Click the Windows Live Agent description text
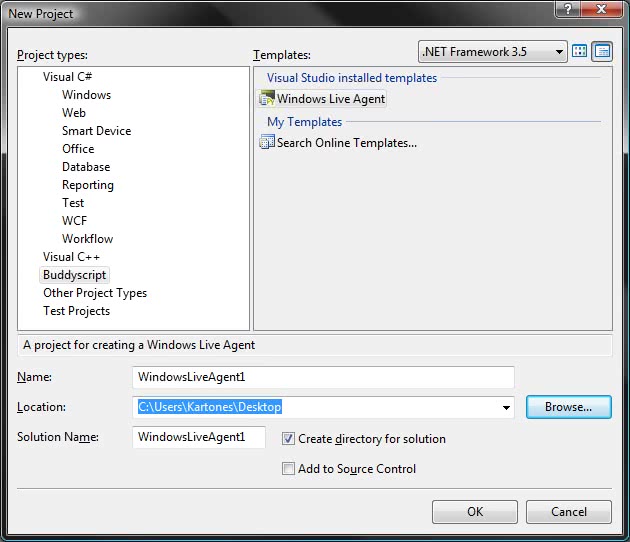This screenshot has width=630, height=542. point(139,345)
